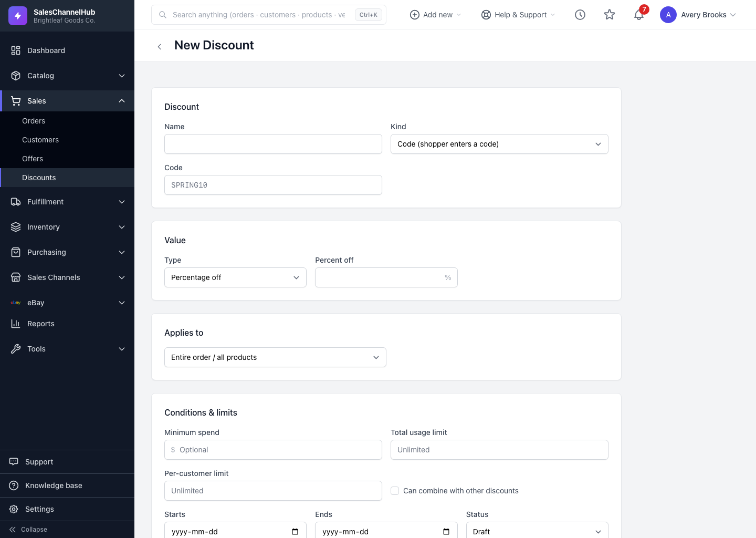Viewport: 756px width, 538px height.
Task: Expand the Inventory section chevron
Action: pos(122,227)
